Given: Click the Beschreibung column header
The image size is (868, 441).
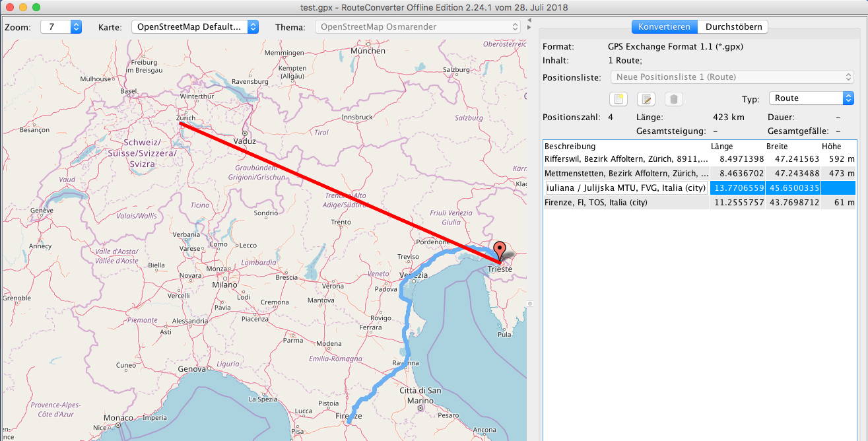Looking at the screenshot, I should pyautogui.click(x=625, y=146).
